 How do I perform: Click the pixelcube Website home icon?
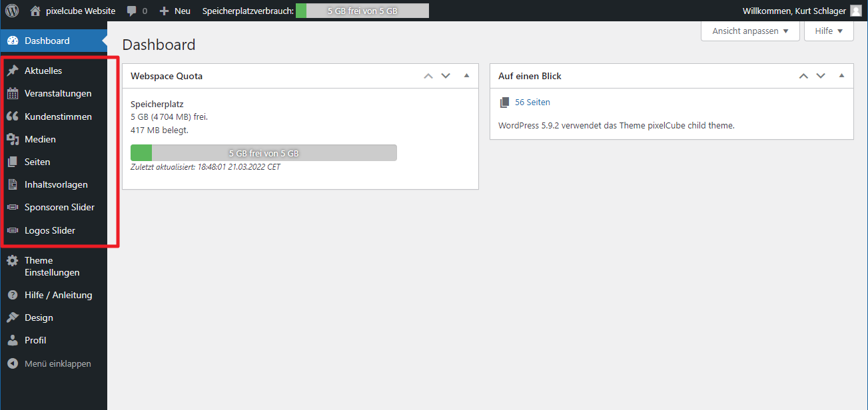(36, 11)
